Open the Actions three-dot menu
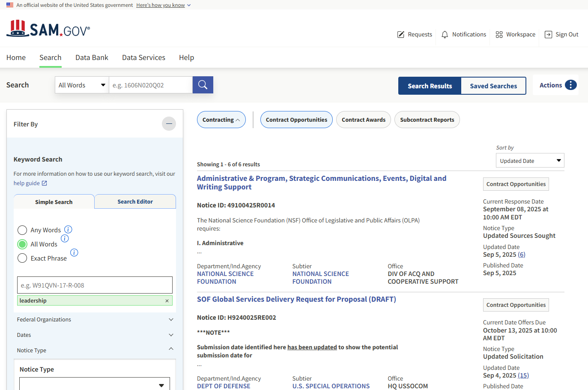Screen dimensions: 588x390 pyautogui.click(x=570, y=85)
